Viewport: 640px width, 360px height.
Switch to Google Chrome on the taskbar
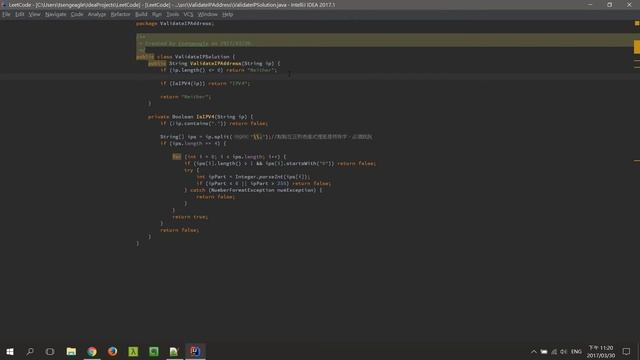pos(92,351)
